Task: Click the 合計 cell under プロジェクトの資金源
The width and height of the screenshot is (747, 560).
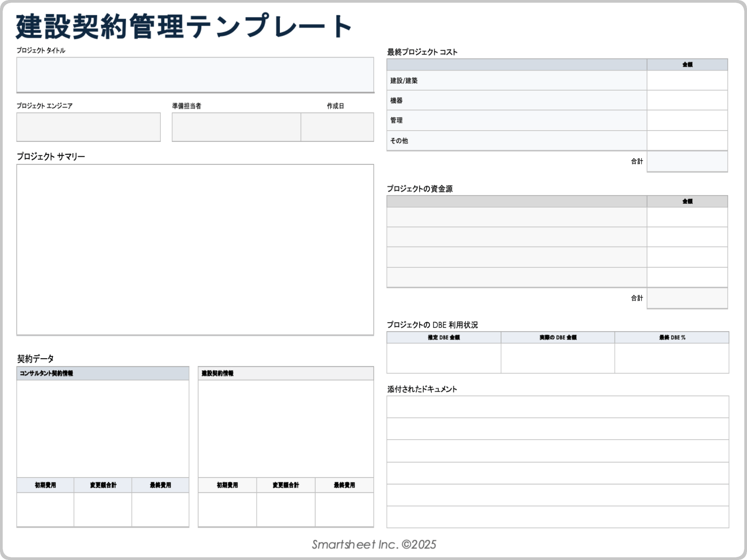Action: click(687, 298)
